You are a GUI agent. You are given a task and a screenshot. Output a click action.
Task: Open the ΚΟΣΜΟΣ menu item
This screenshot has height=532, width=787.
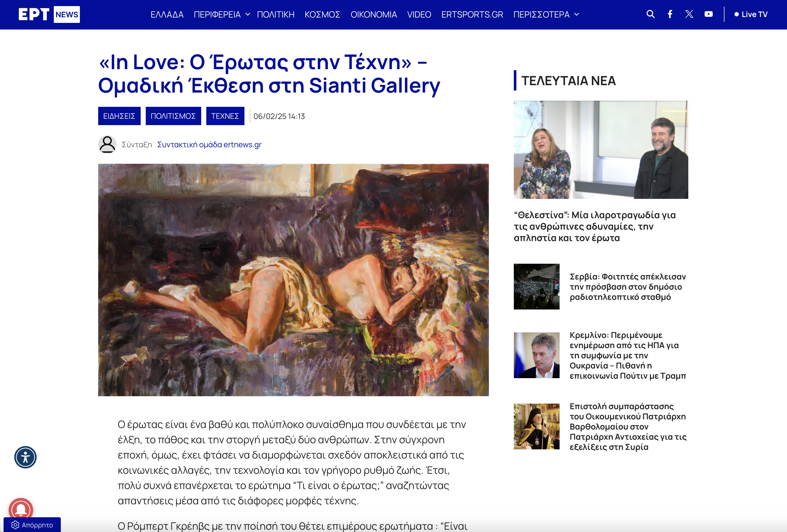pyautogui.click(x=322, y=14)
